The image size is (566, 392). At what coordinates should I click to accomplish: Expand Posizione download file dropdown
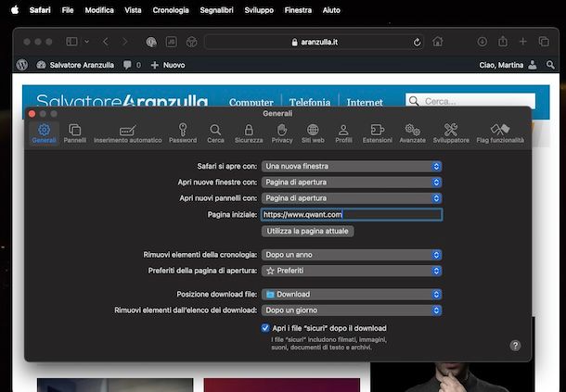pos(352,295)
